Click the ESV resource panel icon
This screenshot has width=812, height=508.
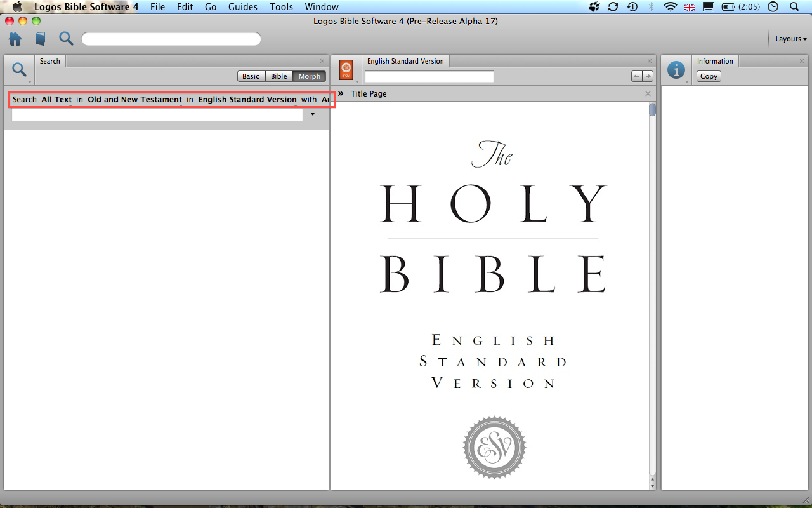[x=346, y=69]
